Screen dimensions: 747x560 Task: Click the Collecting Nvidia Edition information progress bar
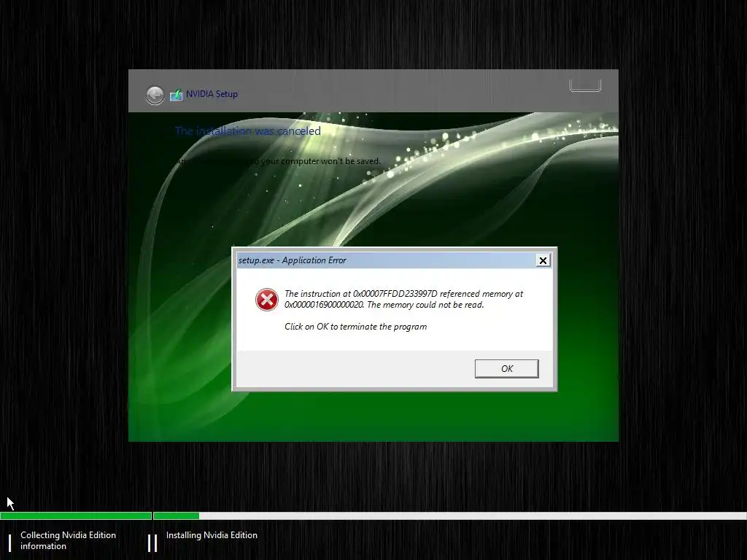pos(76,516)
